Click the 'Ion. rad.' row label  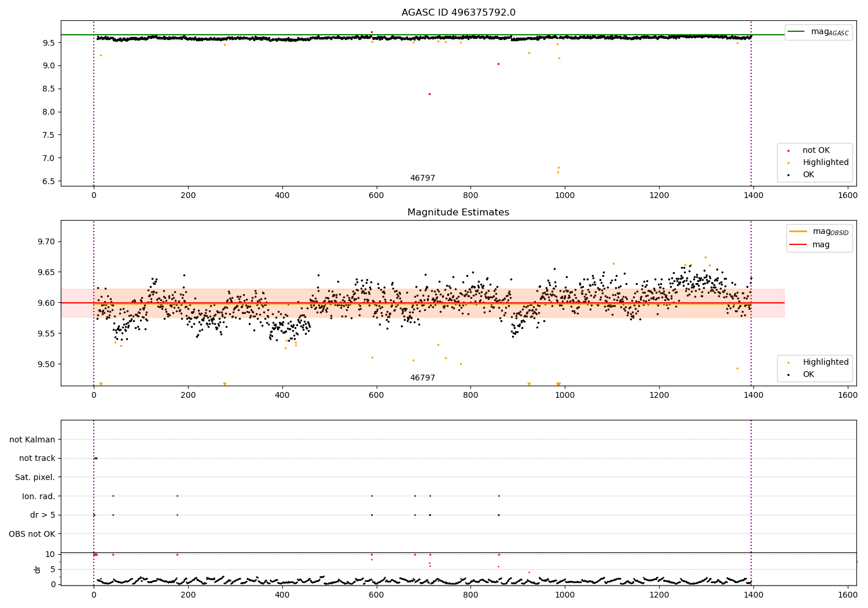pos(39,496)
